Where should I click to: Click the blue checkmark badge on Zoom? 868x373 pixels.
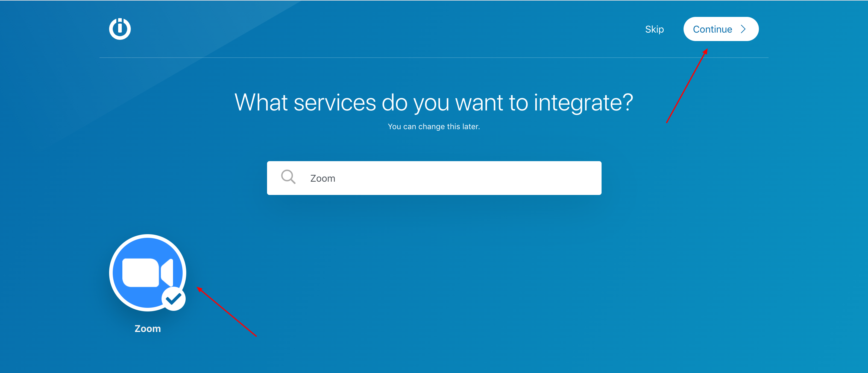(174, 298)
